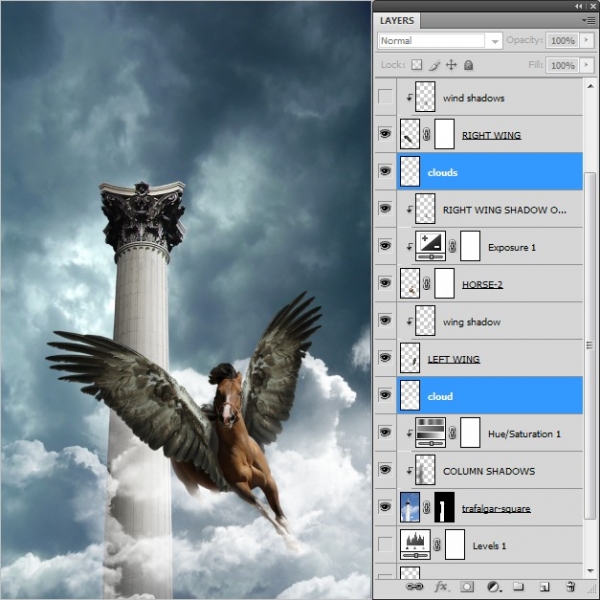Select the Hue/Saturation 1 adjustment icon
The image size is (600, 600).
(430, 433)
